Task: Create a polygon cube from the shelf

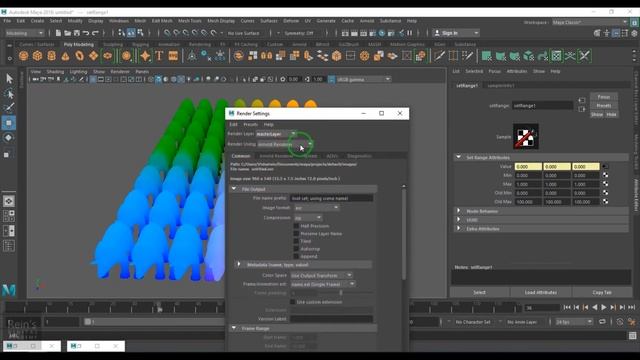Action: pyautogui.click(x=38, y=56)
